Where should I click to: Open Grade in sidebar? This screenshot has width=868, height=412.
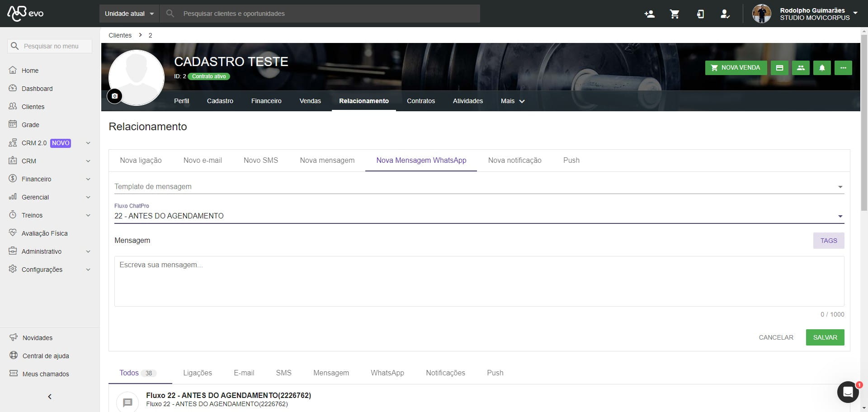[x=30, y=125]
